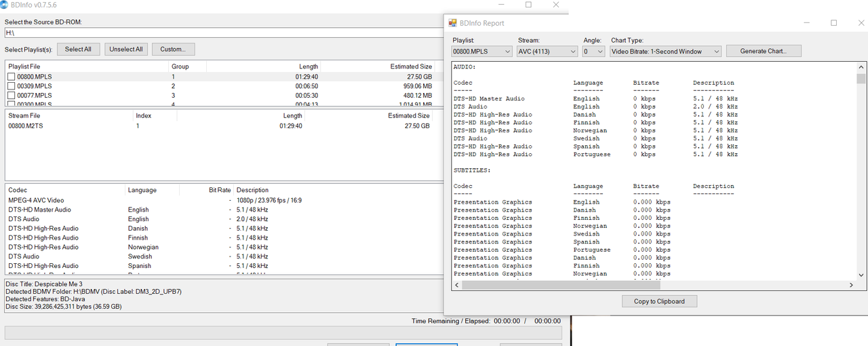Click the Detected Features: BD-Java line
The height and width of the screenshot is (346, 868).
(45, 299)
